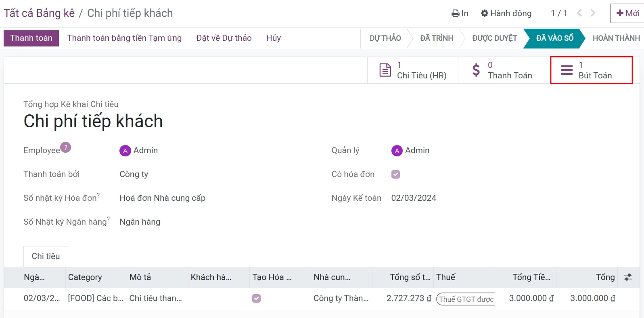Sort by the Mô tả column header
The height and width of the screenshot is (318, 644).
pyautogui.click(x=157, y=277)
